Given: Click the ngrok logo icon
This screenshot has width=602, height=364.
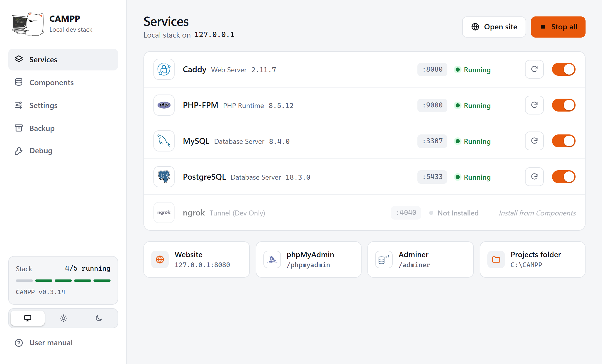Looking at the screenshot, I should [164, 213].
